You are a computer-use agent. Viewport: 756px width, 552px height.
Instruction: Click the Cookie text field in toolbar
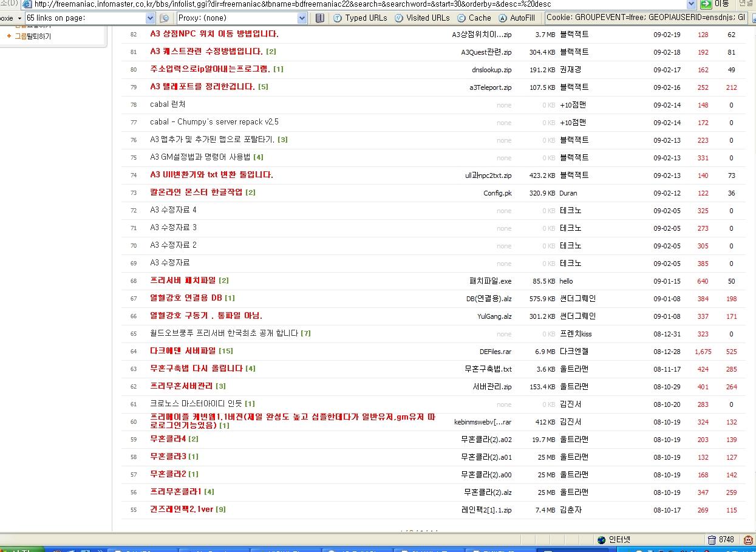pyautogui.click(x=646, y=18)
